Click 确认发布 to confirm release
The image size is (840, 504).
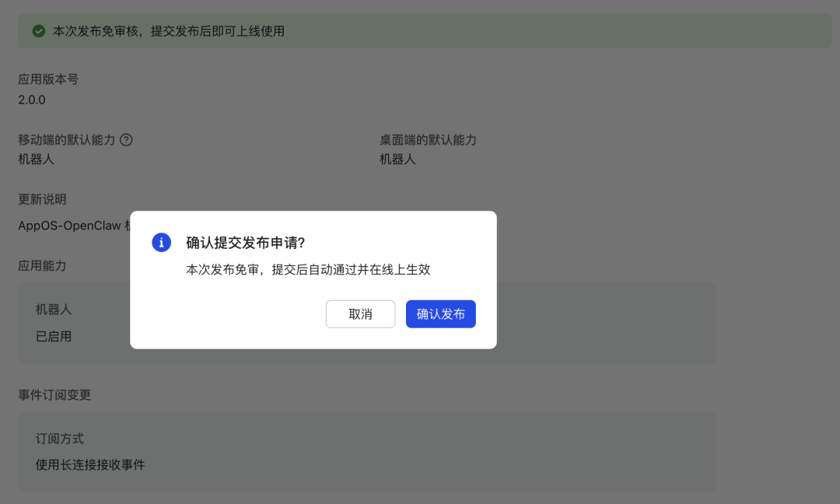pos(441,313)
